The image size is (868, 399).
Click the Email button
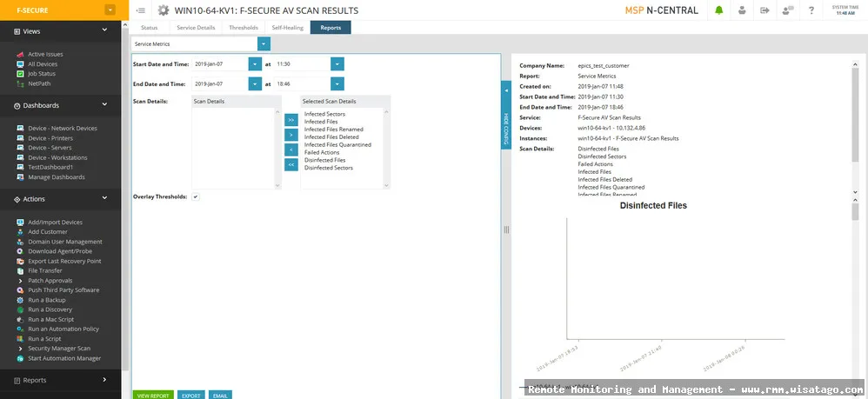click(220, 396)
